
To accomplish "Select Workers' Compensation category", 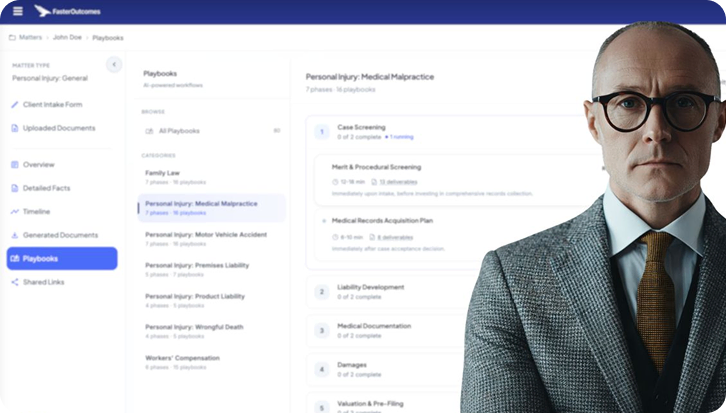I will point(212,362).
